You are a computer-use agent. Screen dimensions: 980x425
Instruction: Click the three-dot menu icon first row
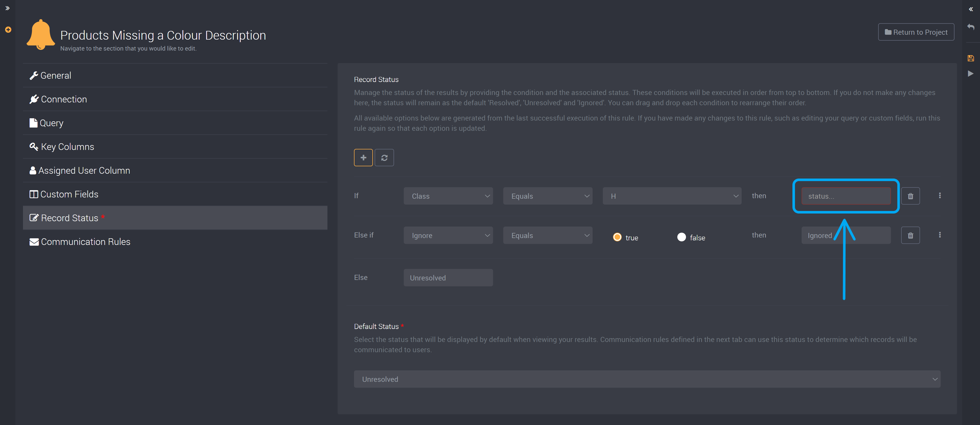940,195
